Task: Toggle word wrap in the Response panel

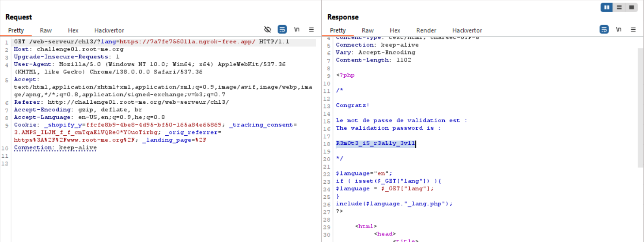Action: (x=604, y=29)
